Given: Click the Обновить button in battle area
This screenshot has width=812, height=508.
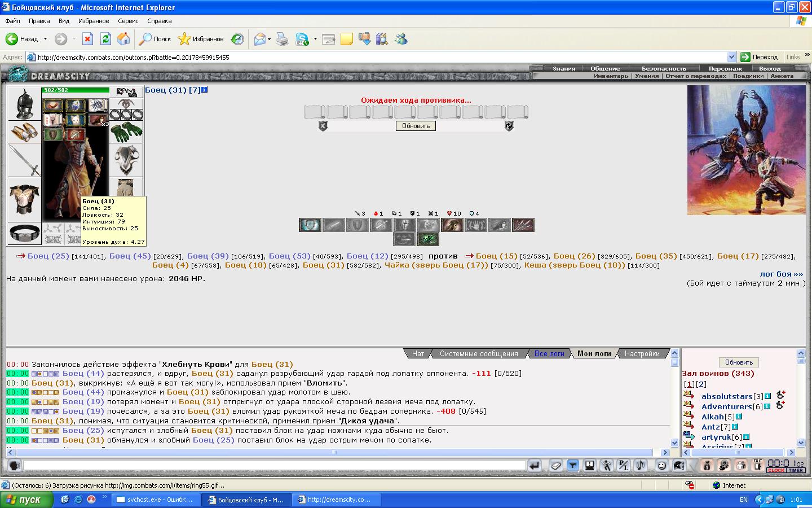Looking at the screenshot, I should click(416, 126).
